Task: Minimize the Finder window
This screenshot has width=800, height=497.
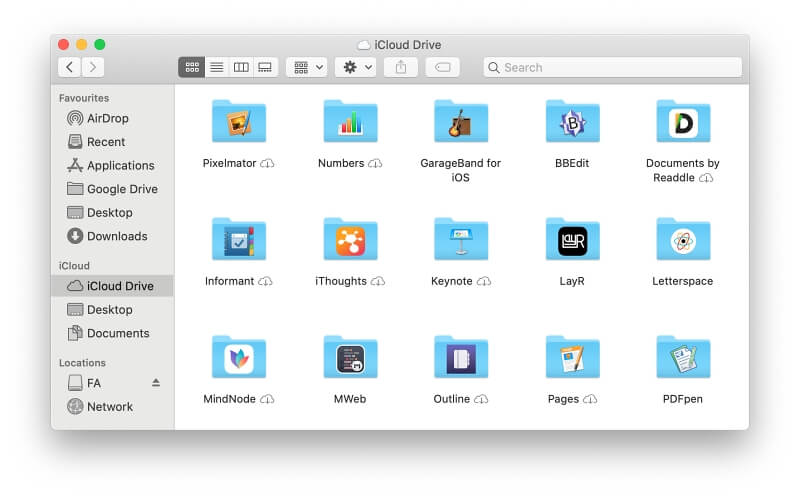Action: [82, 44]
